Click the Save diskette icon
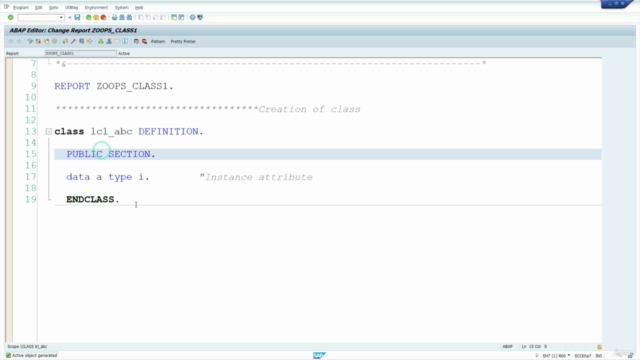The image size is (640, 360). coord(77,18)
